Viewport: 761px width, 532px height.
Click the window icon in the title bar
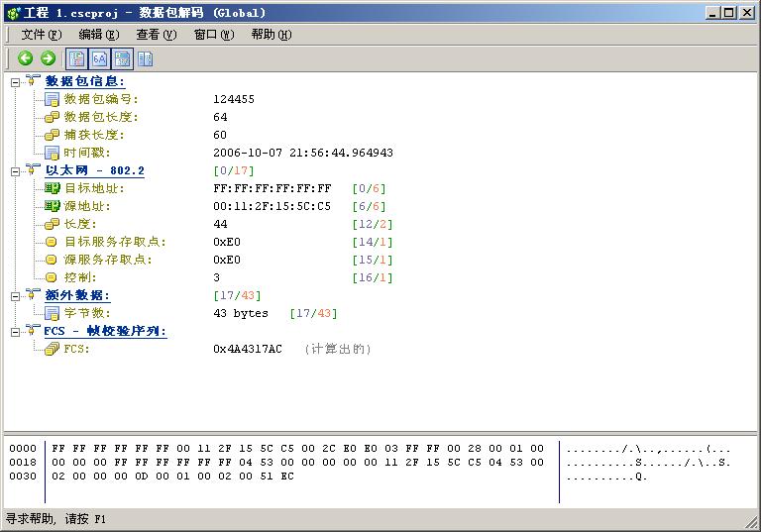click(14, 13)
